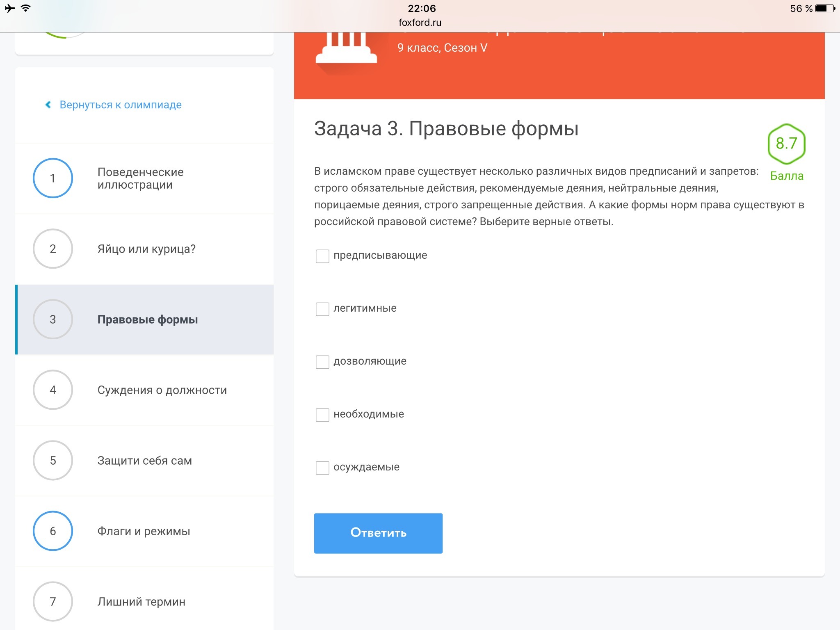840x630 pixels.
Task: Click the number 1 circle icon
Action: 53,178
